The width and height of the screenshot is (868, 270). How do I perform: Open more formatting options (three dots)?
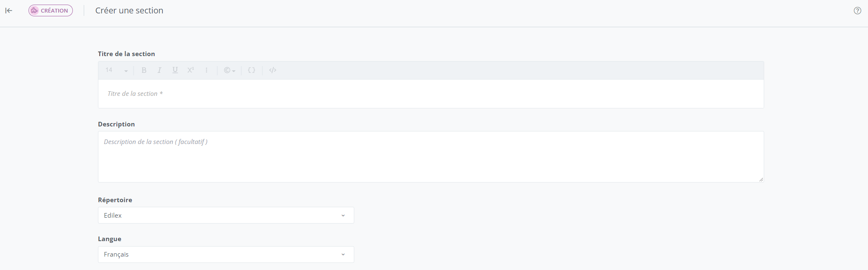[206, 70]
